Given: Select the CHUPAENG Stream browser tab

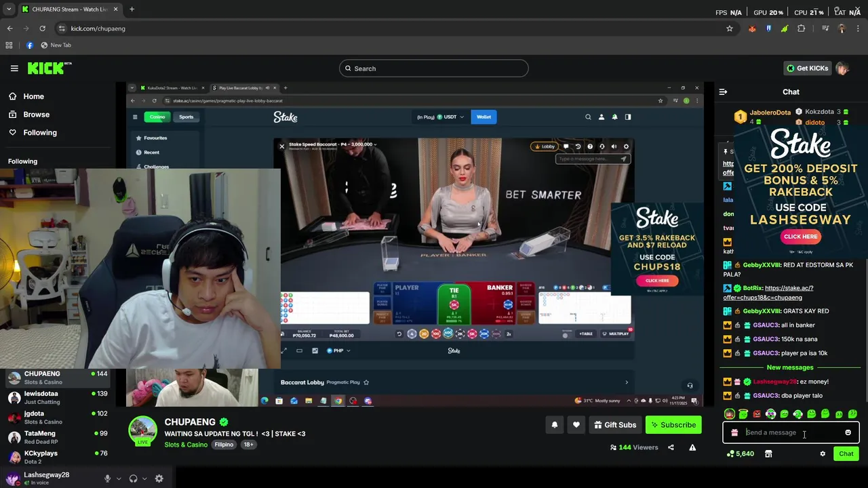Looking at the screenshot, I should click(70, 9).
